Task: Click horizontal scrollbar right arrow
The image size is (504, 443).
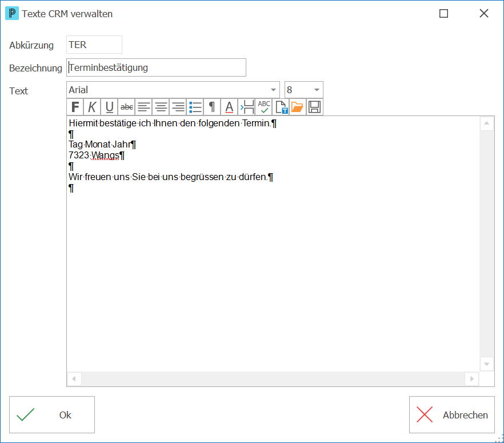Action: pyautogui.click(x=472, y=379)
